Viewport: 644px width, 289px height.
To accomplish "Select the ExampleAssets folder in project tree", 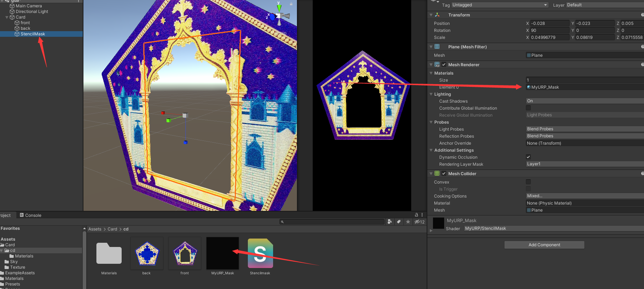I will point(20,273).
